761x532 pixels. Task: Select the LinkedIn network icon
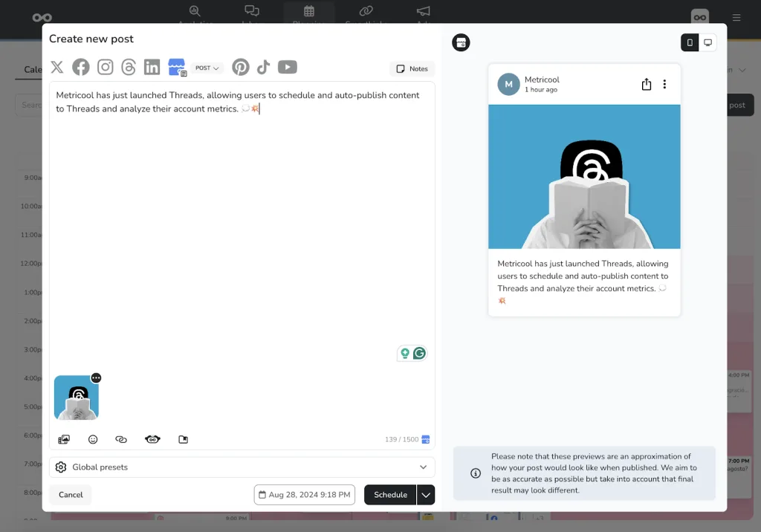point(152,67)
